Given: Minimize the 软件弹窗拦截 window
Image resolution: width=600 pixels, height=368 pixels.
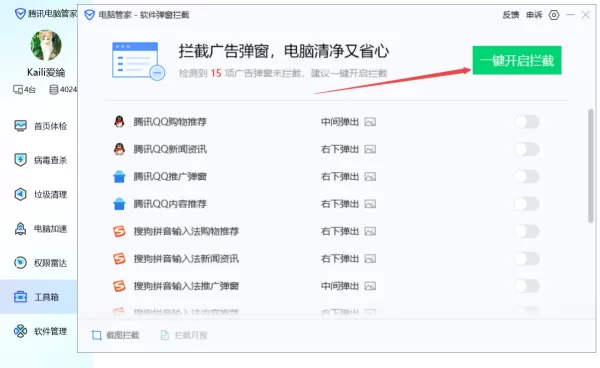Looking at the screenshot, I should tap(570, 15).
